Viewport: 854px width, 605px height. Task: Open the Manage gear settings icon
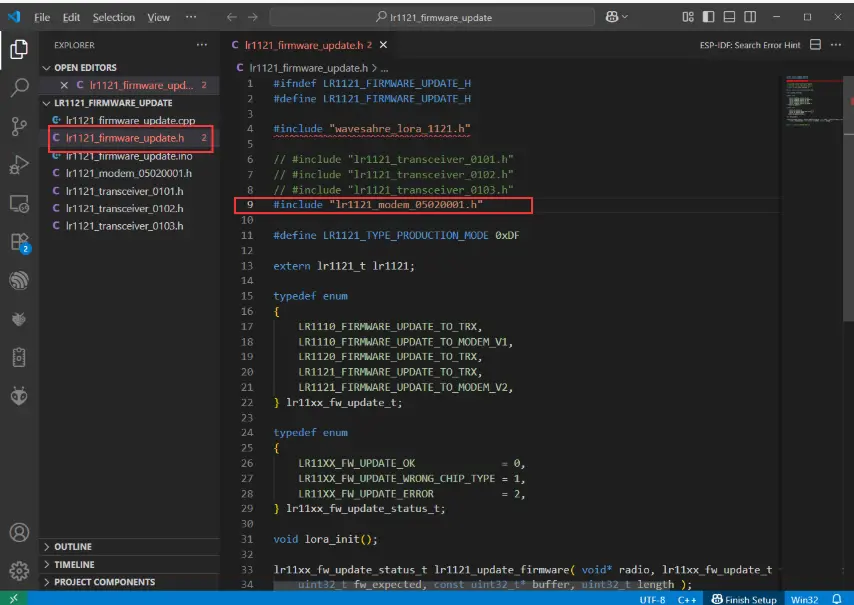(x=18, y=571)
